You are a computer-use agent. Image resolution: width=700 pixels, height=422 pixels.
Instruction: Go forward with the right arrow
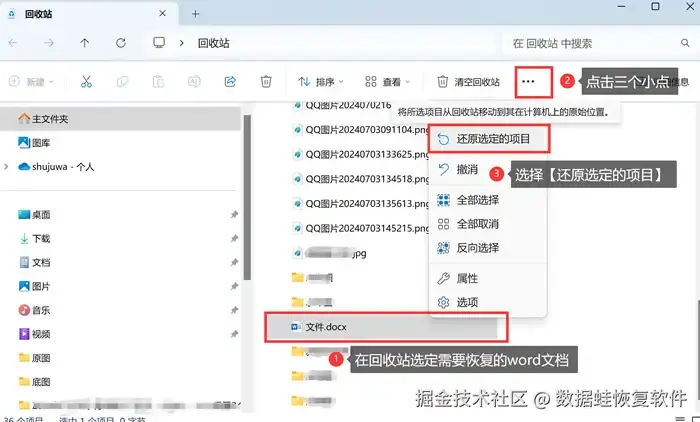click(49, 43)
